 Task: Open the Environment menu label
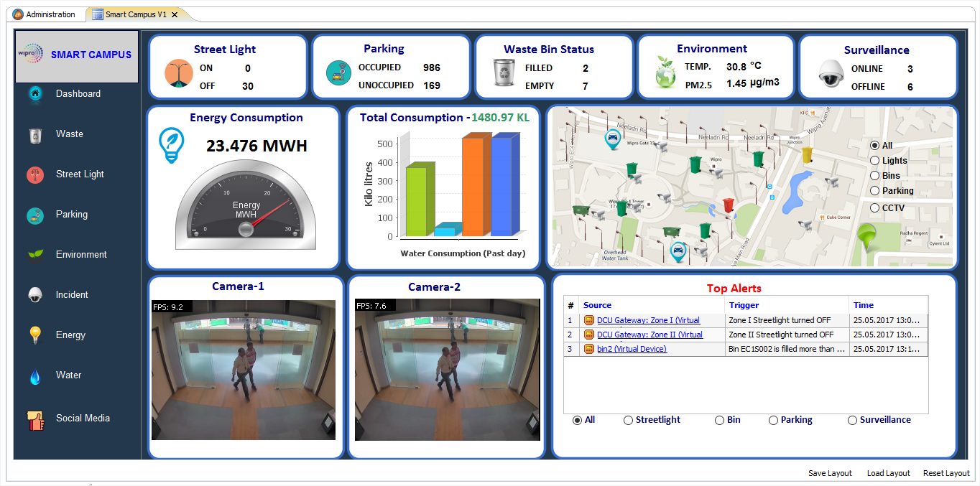(x=81, y=255)
